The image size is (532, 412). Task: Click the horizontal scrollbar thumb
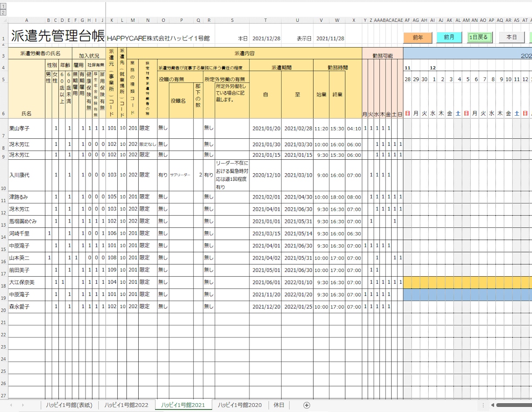(514, 405)
